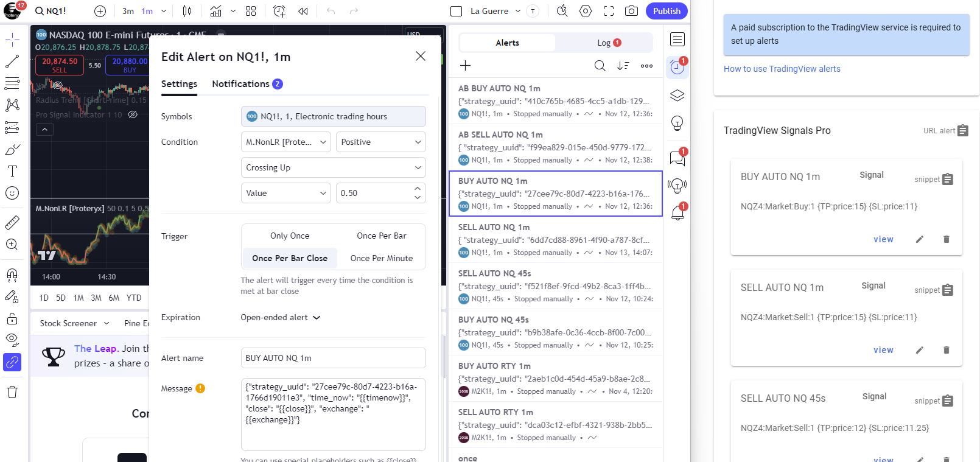Open the M.NonLR condition dropdown

pos(285,142)
